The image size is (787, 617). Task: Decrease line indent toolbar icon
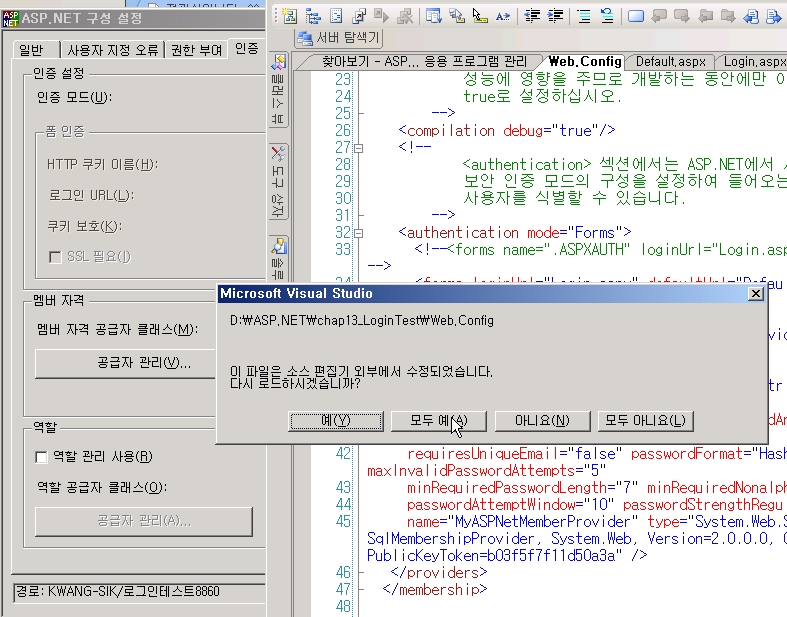coord(532,16)
